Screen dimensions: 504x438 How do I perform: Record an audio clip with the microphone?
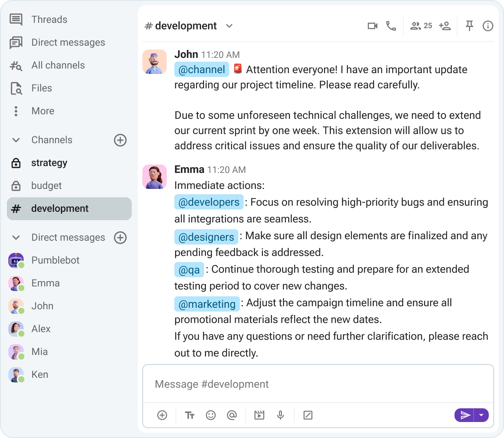[281, 415]
